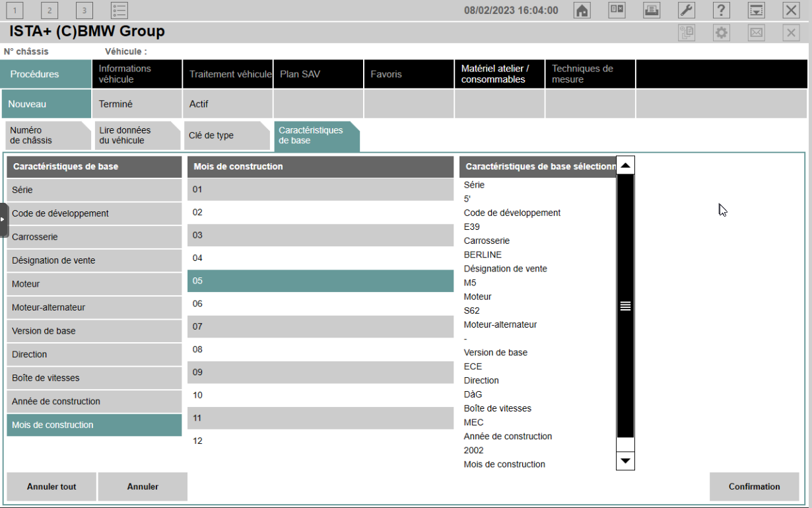812x508 pixels.
Task: Click scrollbar down arrow in selected list
Action: pos(625,461)
